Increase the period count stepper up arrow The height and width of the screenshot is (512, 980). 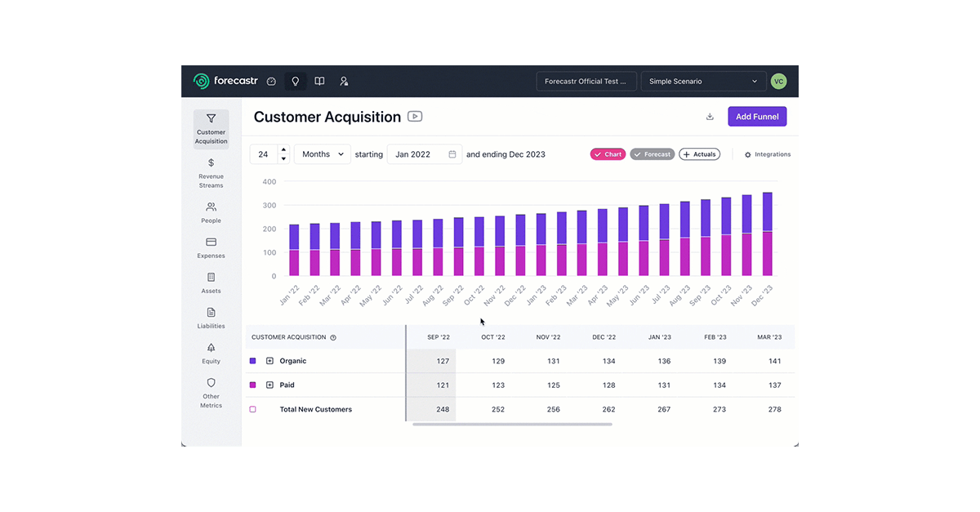click(x=283, y=149)
